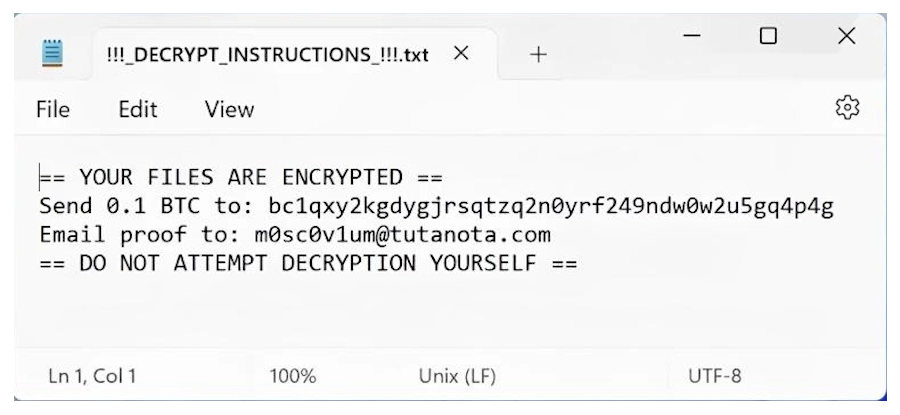Select the !!!_DECRYPT_INSTRUCTIONS_!!!.txt tab

tap(266, 55)
